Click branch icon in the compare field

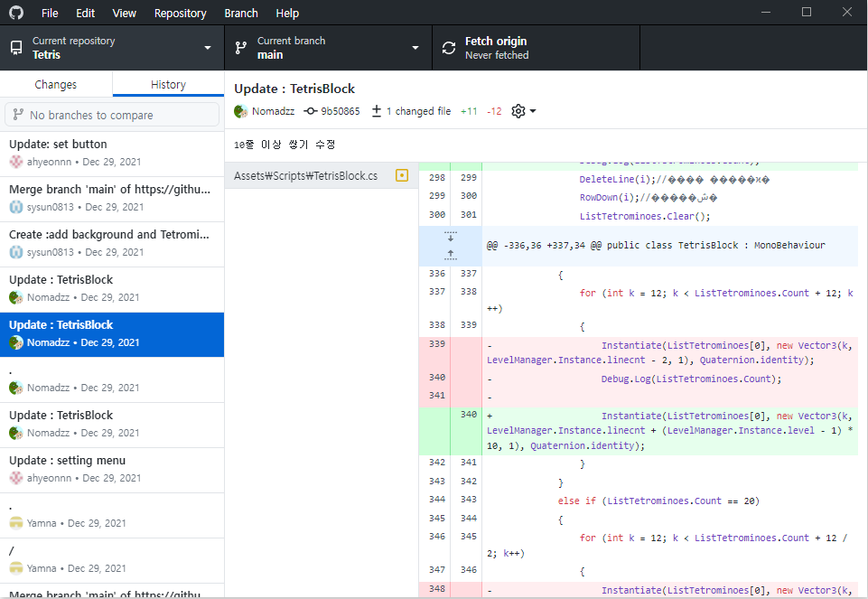tap(18, 115)
